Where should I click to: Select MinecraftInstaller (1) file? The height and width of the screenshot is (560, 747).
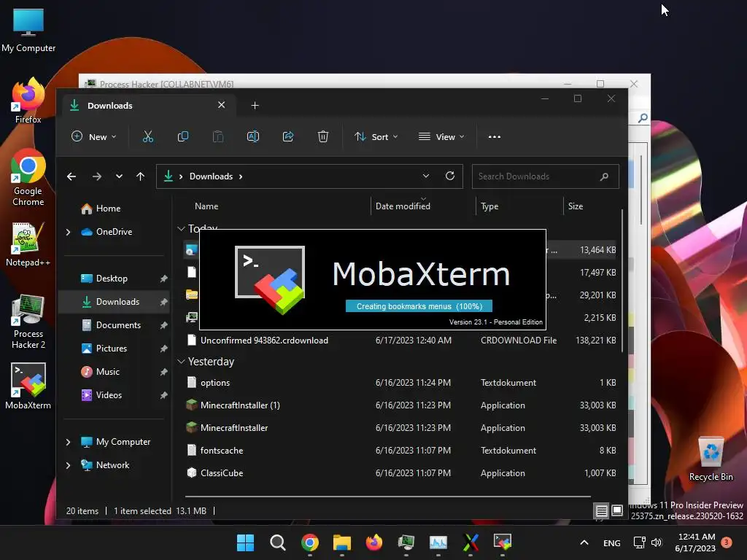(x=400, y=405)
